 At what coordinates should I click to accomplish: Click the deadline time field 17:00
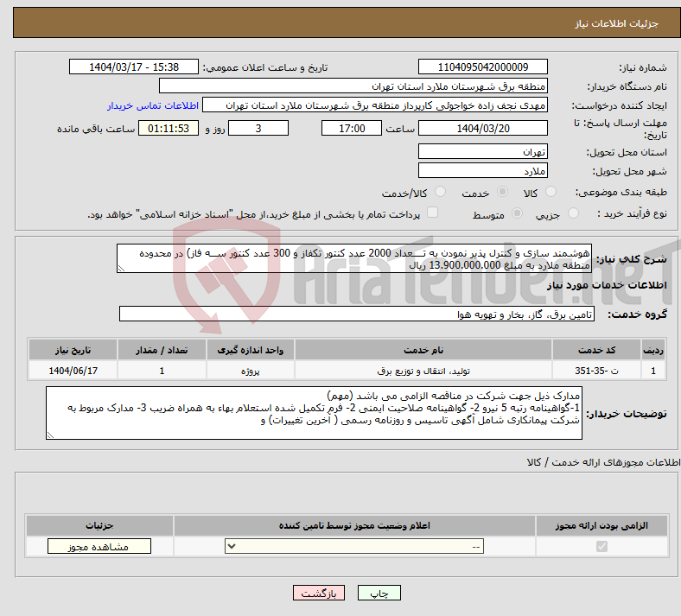tap(352, 128)
